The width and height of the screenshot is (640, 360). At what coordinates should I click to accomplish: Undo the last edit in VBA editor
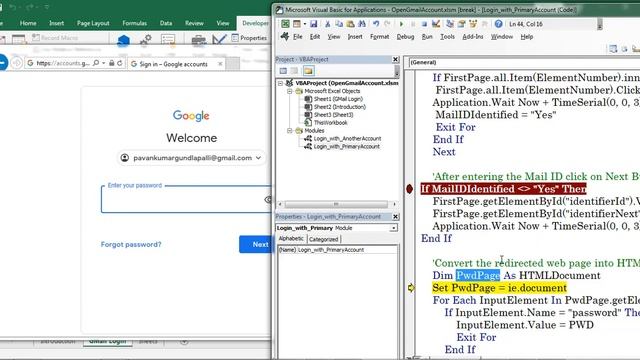point(376,24)
